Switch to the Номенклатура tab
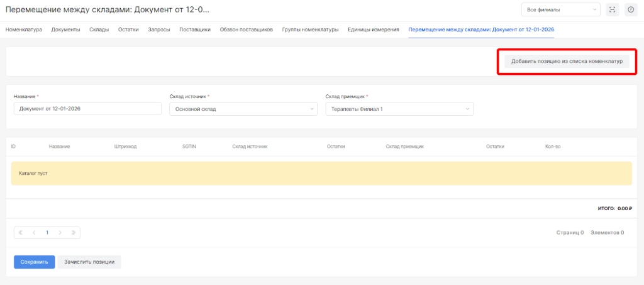Image resolution: width=644 pixels, height=285 pixels. pyautogui.click(x=24, y=30)
